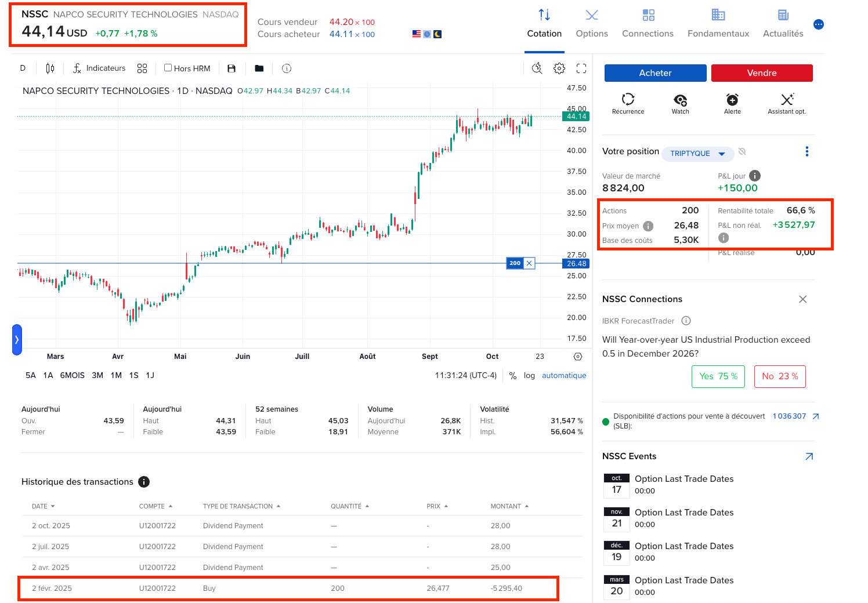The image size is (868, 603).
Task: Toggle position visibility crossed-eye icon
Action: pyautogui.click(x=742, y=152)
